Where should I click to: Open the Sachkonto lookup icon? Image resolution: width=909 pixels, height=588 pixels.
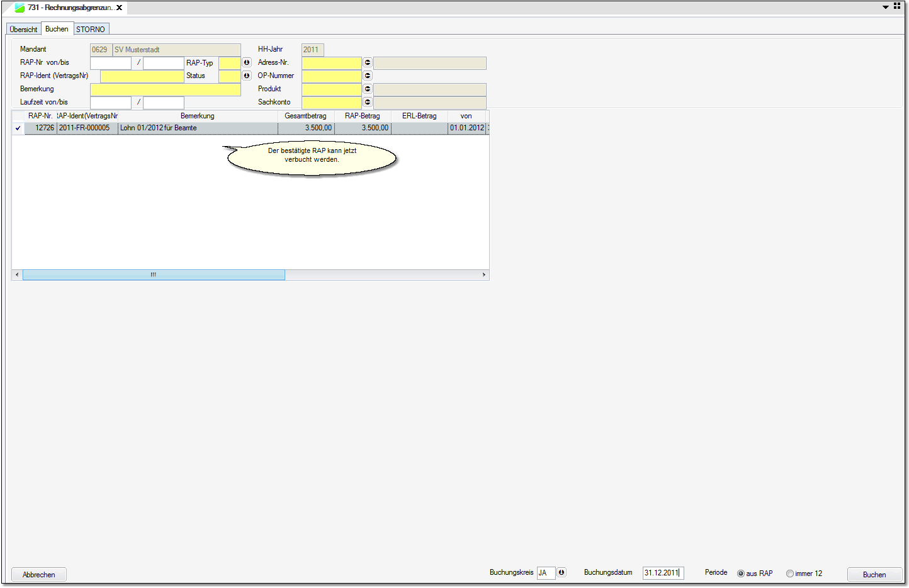368,102
